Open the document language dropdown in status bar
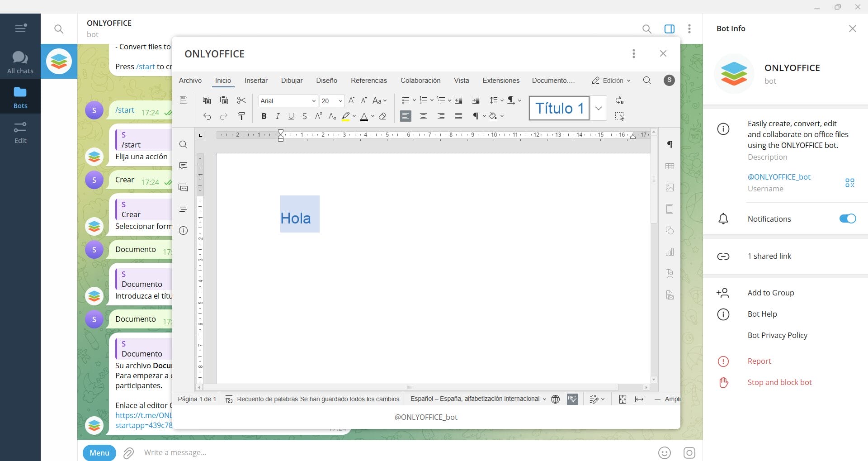This screenshot has width=868, height=461. point(478,399)
